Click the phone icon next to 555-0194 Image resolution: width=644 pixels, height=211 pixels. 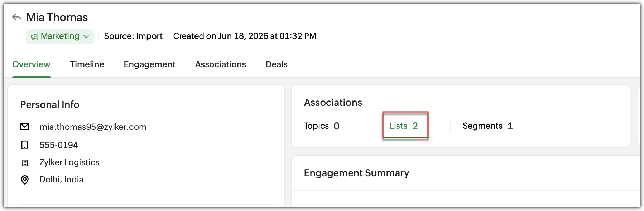click(25, 145)
